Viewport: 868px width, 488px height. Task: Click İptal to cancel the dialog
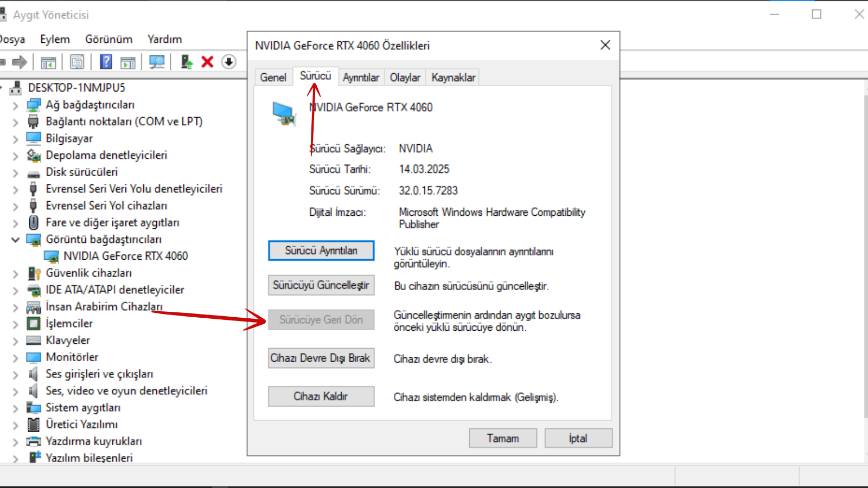(578, 438)
